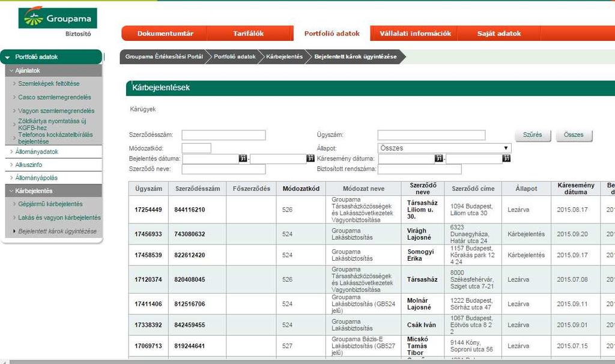Open Telefonos kockázatelbírálás bejelentése link

point(55,138)
